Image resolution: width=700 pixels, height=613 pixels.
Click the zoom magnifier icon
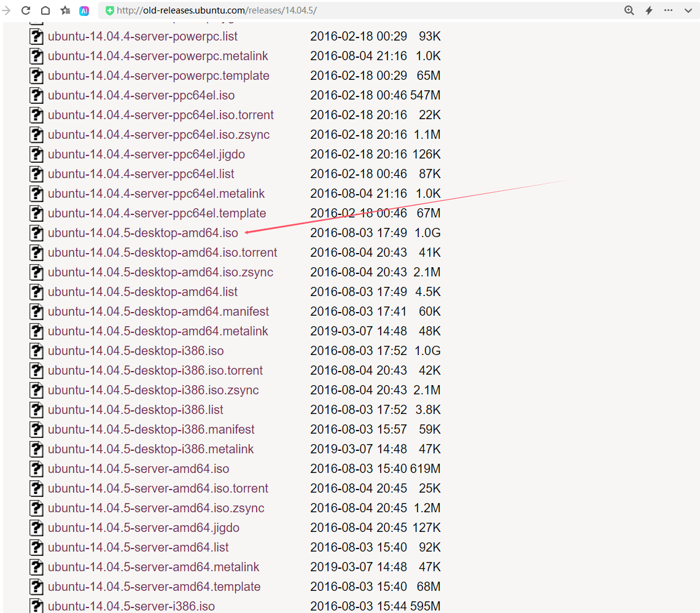629,10
